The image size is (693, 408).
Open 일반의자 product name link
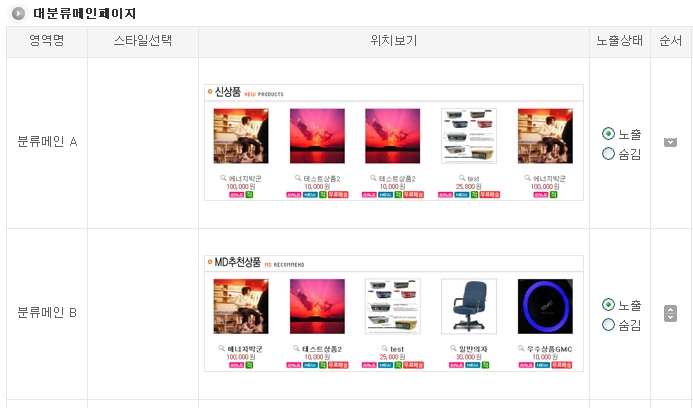coord(473,349)
